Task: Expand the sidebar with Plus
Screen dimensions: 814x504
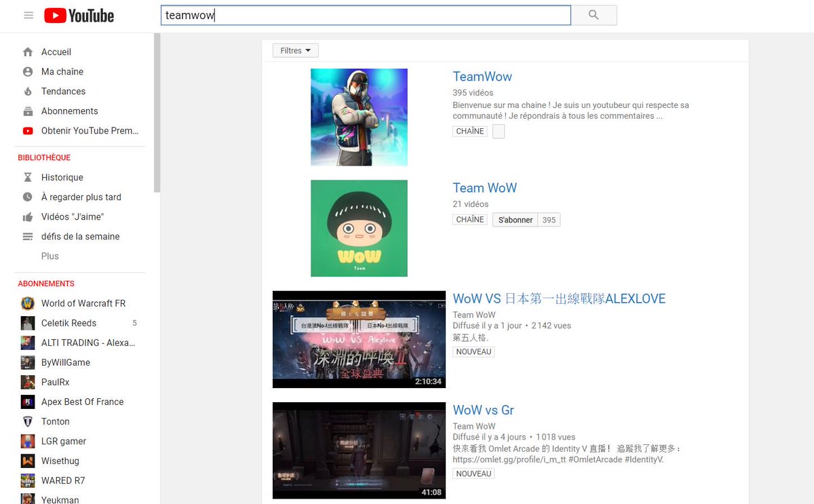Action: 50,256
